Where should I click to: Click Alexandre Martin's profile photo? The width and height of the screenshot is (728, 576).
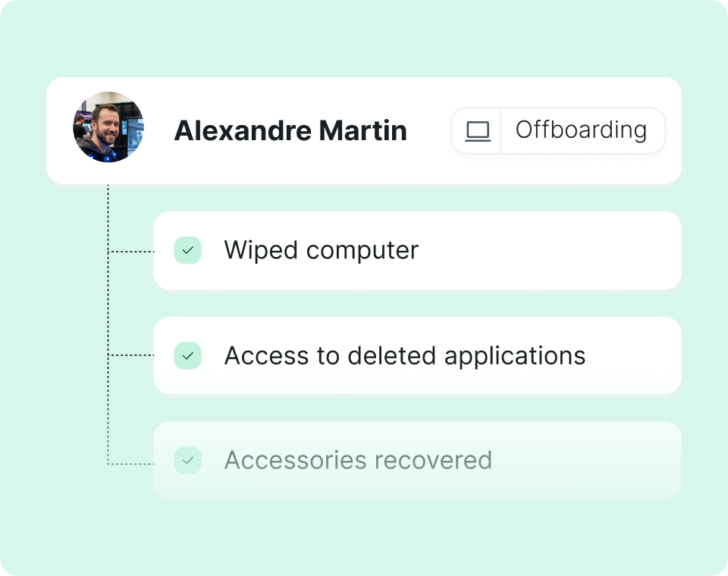pos(108,127)
